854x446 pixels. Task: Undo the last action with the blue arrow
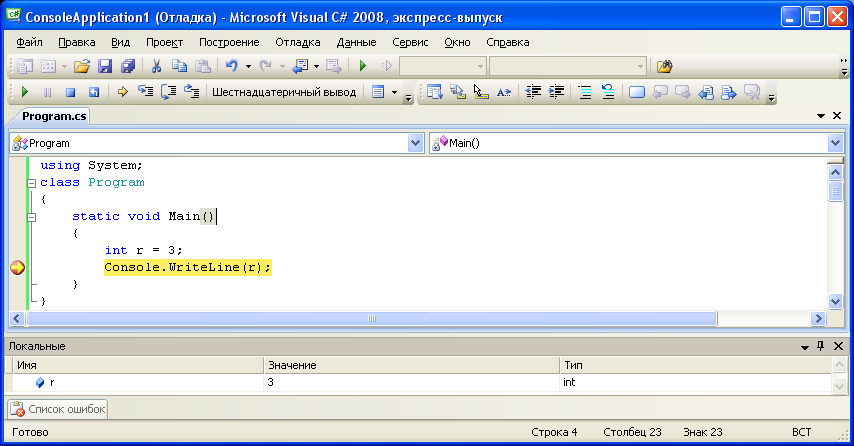click(231, 66)
